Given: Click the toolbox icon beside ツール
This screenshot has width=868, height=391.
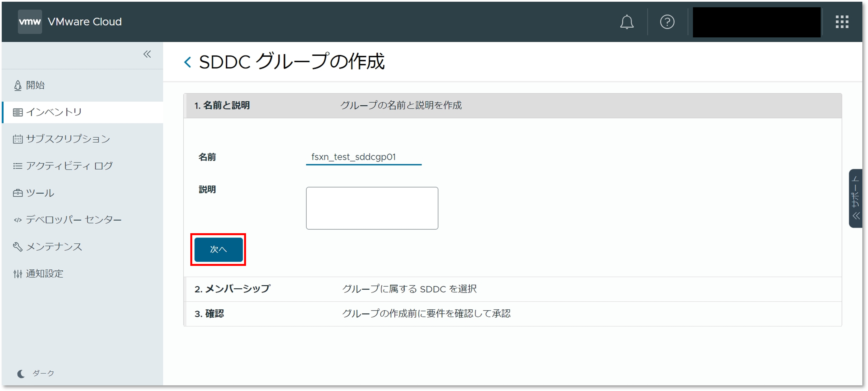Looking at the screenshot, I should pos(18,193).
